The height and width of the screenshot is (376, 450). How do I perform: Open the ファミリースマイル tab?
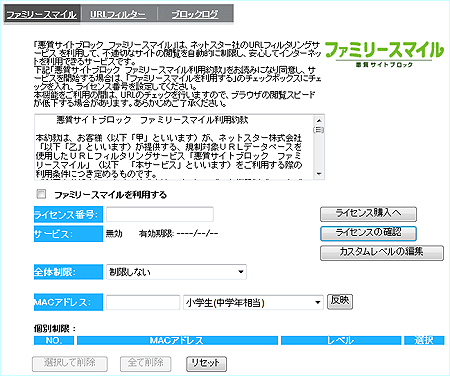click(42, 14)
